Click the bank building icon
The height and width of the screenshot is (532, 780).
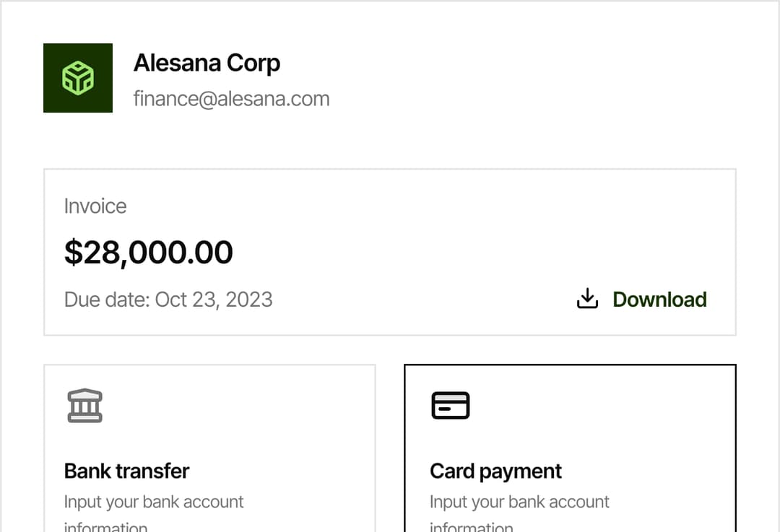84,406
